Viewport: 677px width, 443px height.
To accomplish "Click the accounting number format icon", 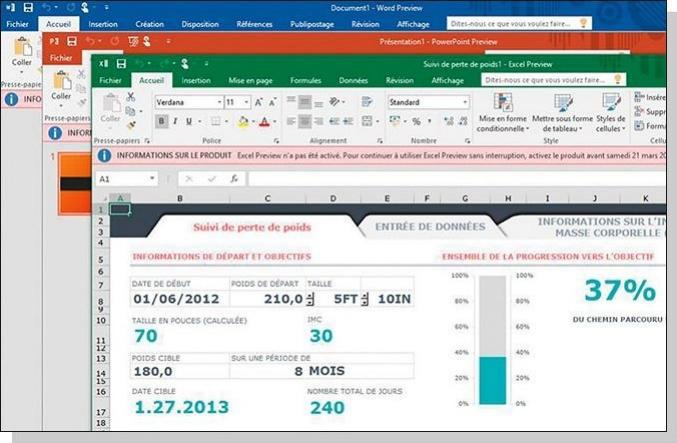I will 395,121.
